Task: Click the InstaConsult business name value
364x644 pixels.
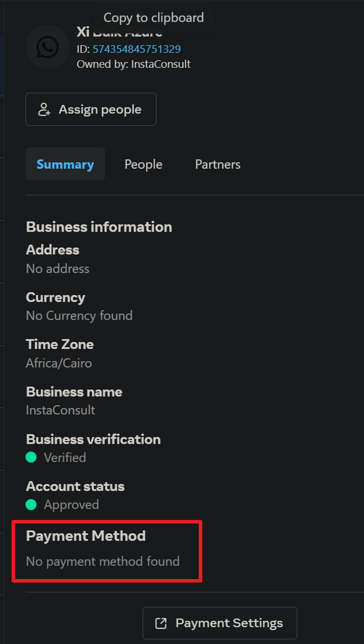Action: [x=60, y=410]
